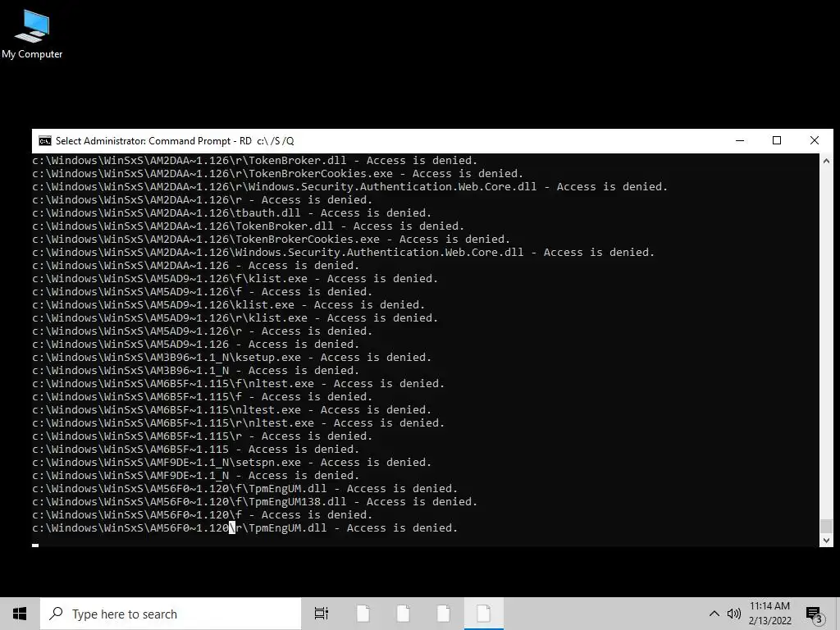840x630 pixels.
Task: Click the AMF9DE~1.1_N\setspn.exe line
Action: (232, 463)
